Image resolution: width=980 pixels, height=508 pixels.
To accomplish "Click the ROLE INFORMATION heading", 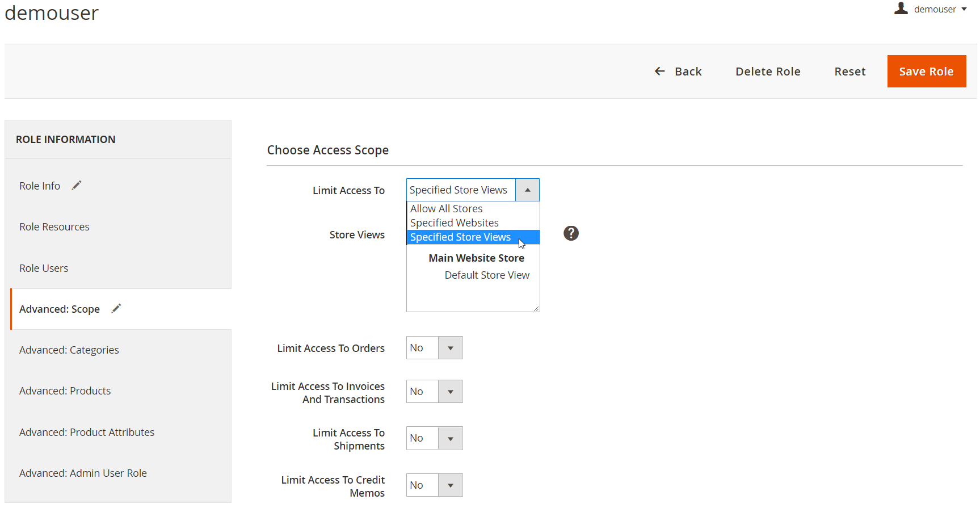I will point(66,140).
